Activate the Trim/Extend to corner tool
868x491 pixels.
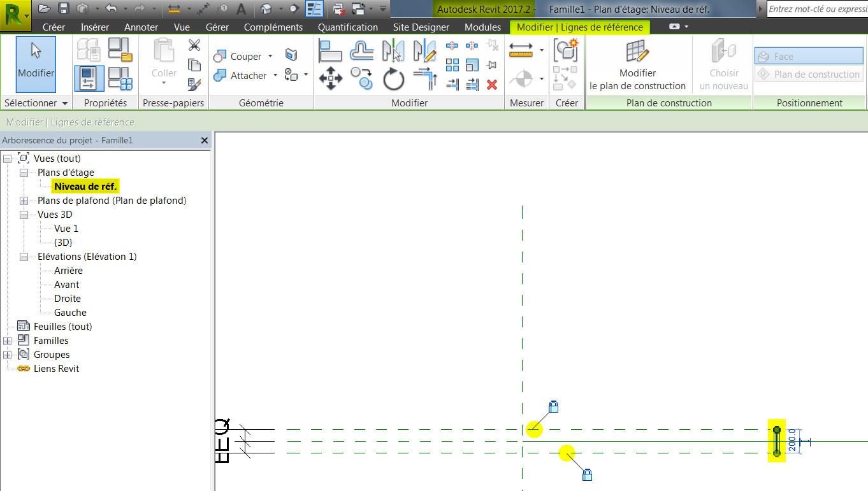tap(424, 78)
